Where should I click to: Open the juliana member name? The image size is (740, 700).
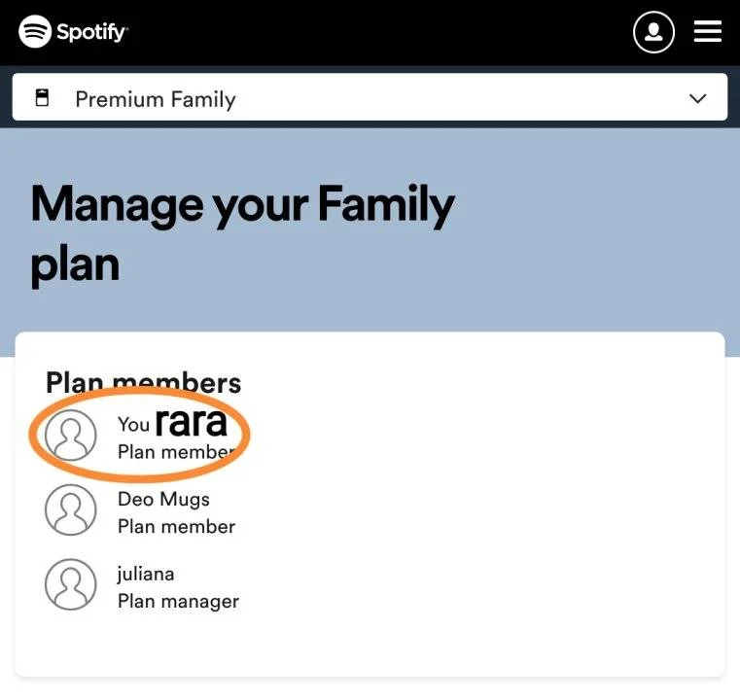coord(146,574)
